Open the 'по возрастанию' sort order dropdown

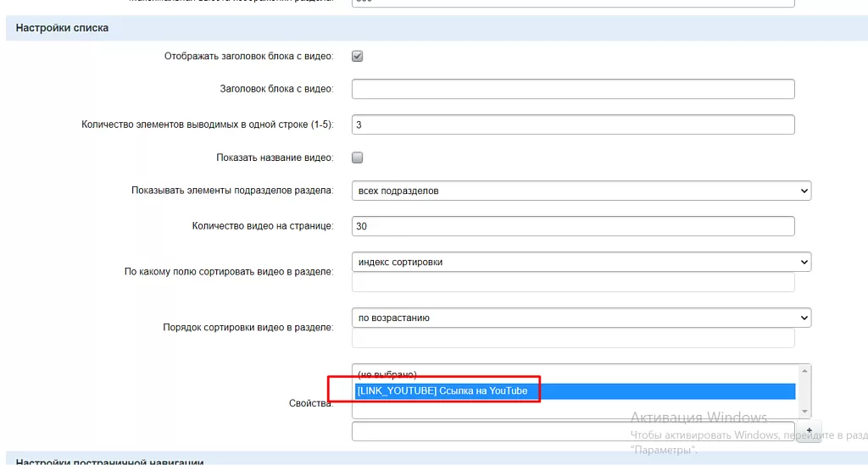[581, 318]
